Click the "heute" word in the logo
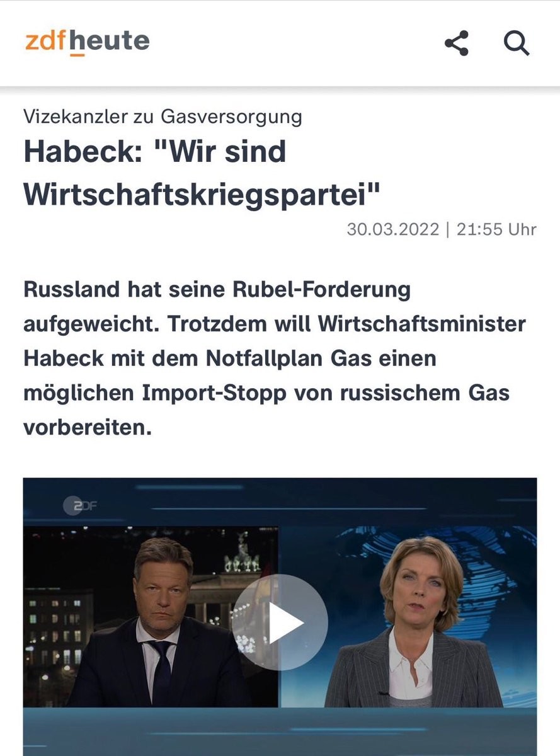The width and height of the screenshot is (560, 756). click(108, 42)
